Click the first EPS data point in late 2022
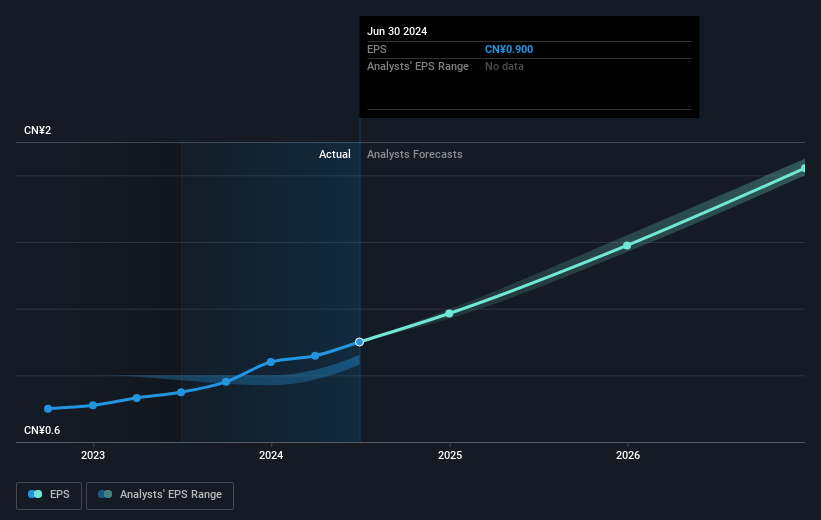821x520 pixels. [x=48, y=408]
